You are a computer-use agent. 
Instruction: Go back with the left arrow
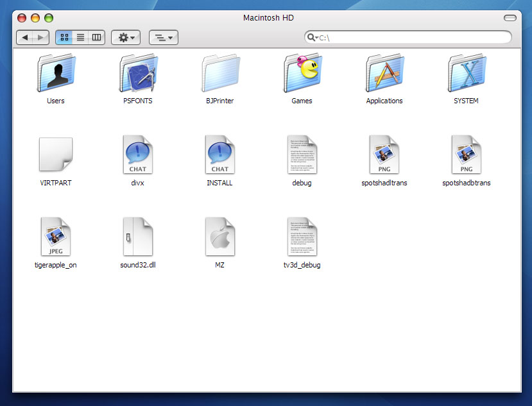point(25,37)
